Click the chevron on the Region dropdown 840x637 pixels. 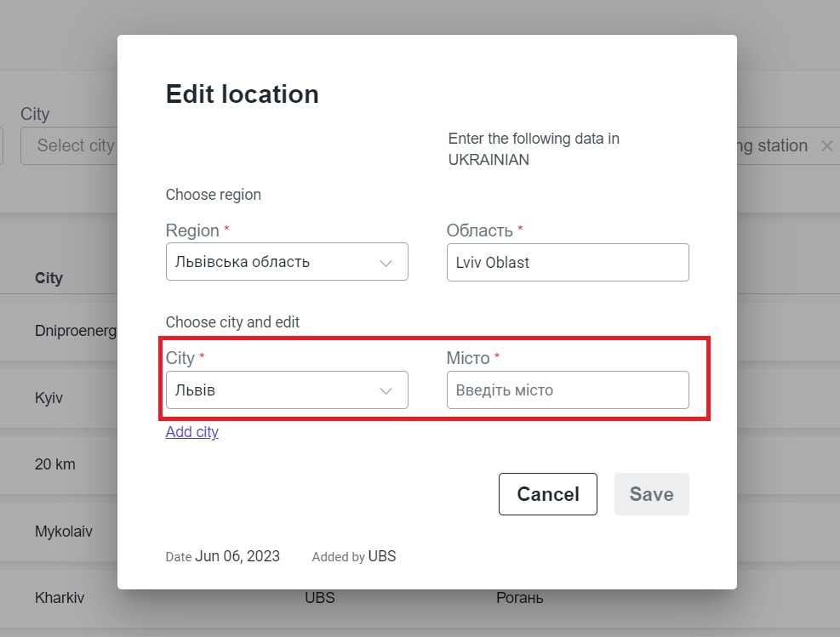[387, 261]
